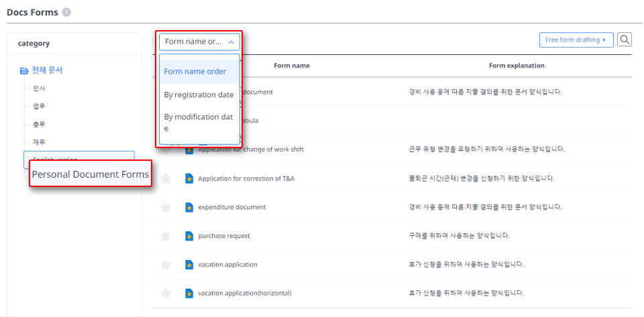Star the Application for correction of T&A form

[x=166, y=178]
